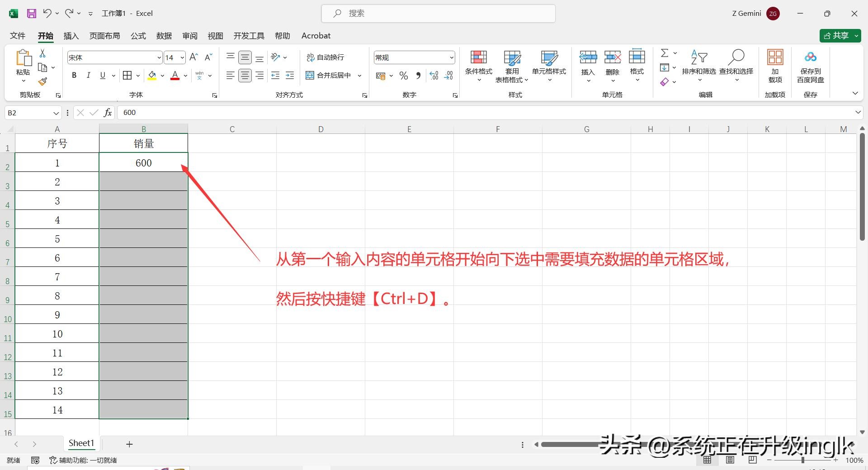Add a new sheet with plus button
This screenshot has width=868, height=470.
click(x=129, y=444)
